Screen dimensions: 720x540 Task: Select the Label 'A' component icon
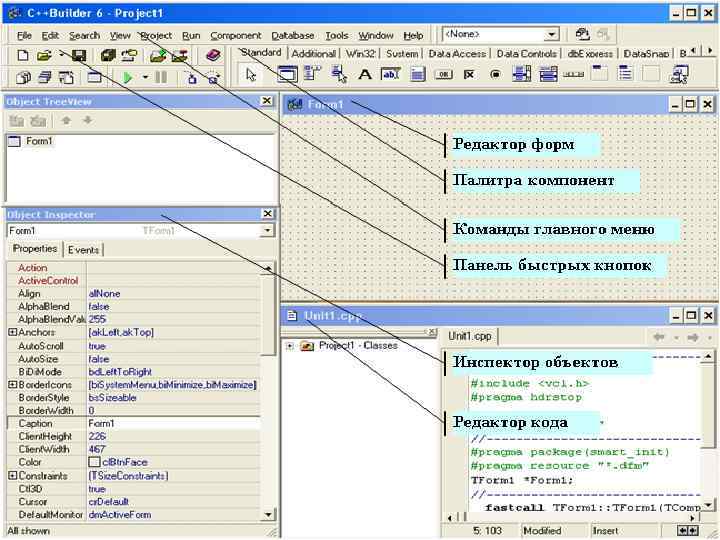coord(365,74)
